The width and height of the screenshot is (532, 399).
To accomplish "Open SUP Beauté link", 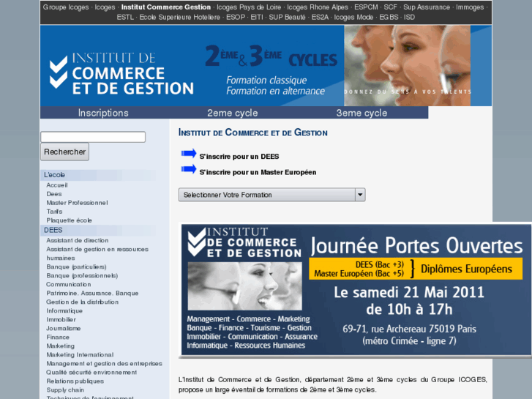I will point(287,18).
